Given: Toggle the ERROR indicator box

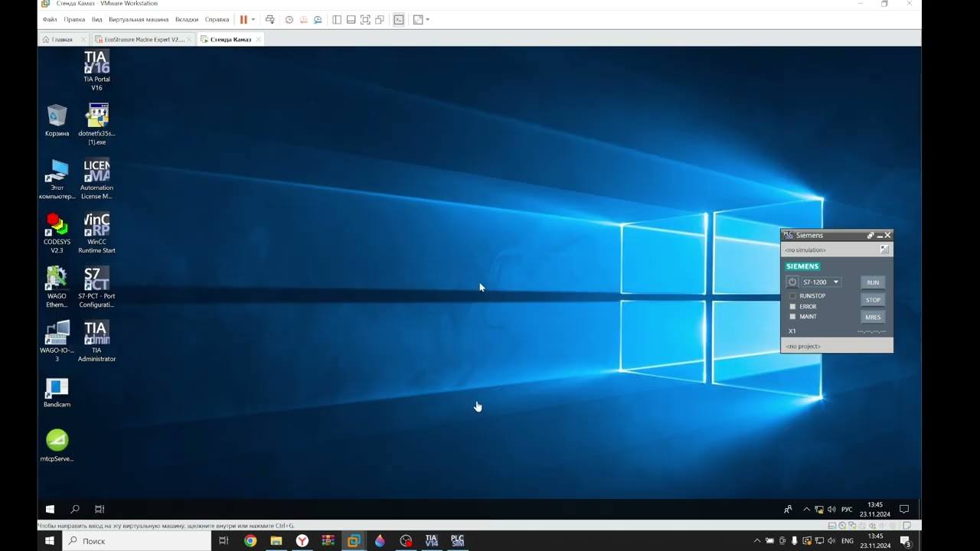Looking at the screenshot, I should tap(792, 306).
